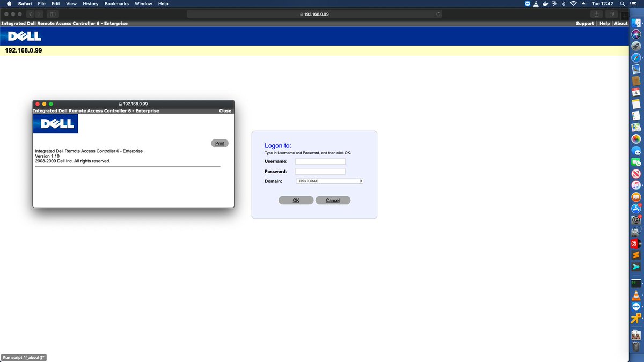Click TeamViewer icon in menu bar
Screen dimensions: 644x362
pos(528,4)
